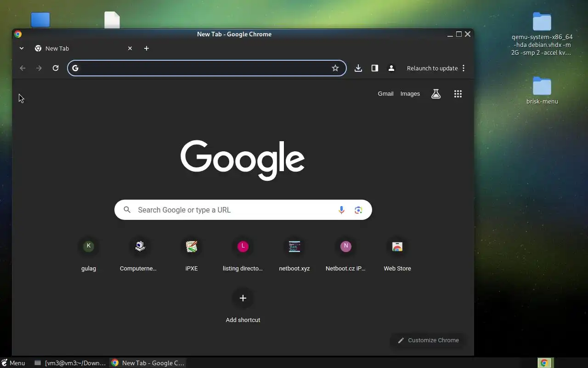
Task: Open the Chrome downloads icon
Action: (x=358, y=68)
